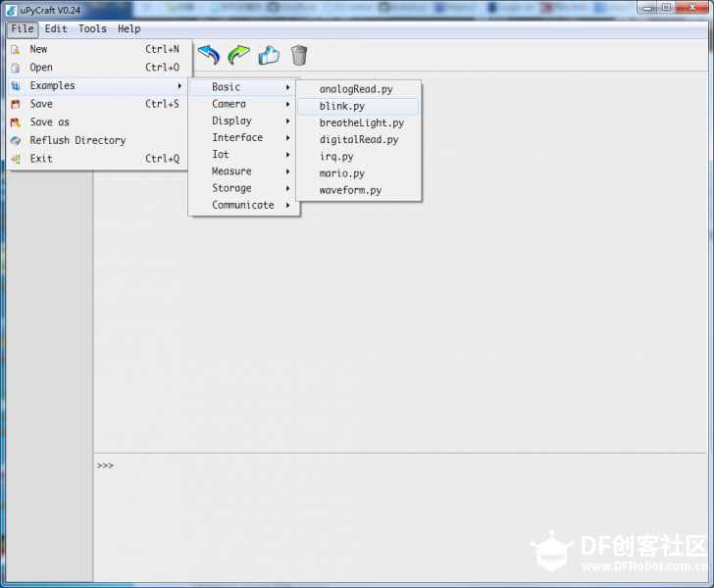
Task: Open the mario.py example
Action: click(358, 173)
